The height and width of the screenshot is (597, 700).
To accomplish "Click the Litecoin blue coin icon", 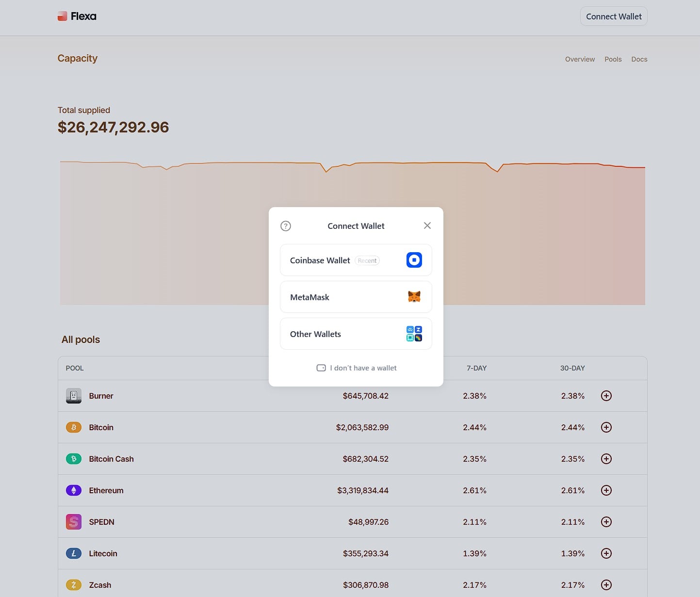I will coord(74,553).
